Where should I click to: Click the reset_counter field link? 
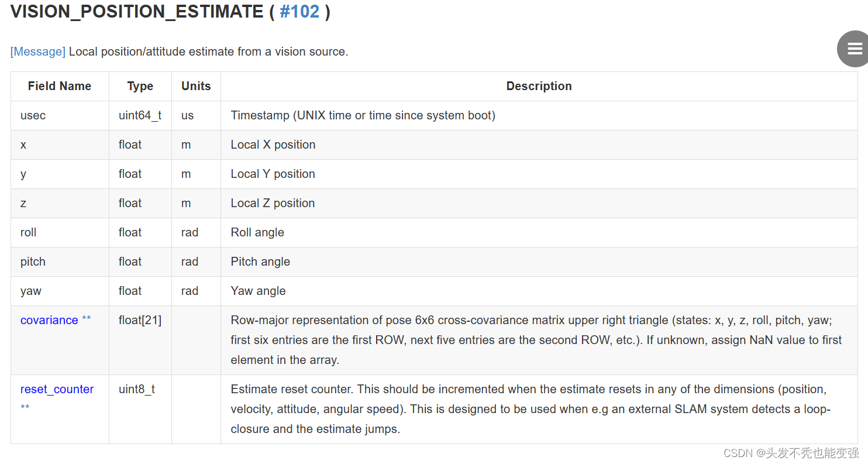[x=57, y=389]
